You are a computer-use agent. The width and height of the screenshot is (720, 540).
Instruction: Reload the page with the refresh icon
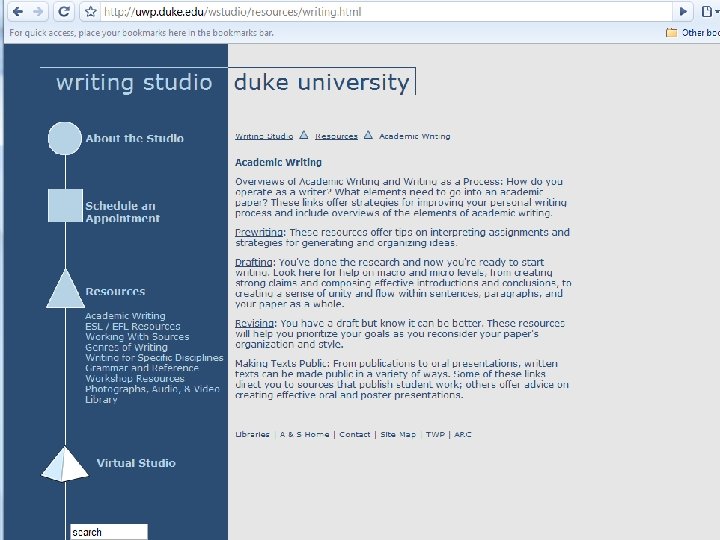tap(64, 11)
